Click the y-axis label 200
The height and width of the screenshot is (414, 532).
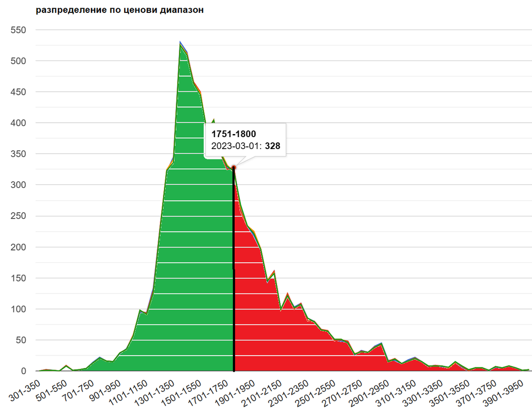click(x=18, y=247)
